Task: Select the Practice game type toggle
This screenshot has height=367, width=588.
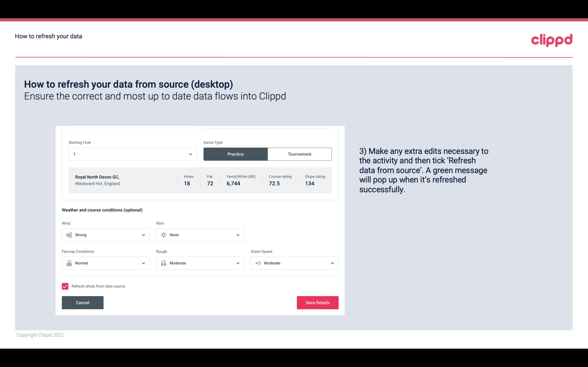Action: click(x=235, y=154)
